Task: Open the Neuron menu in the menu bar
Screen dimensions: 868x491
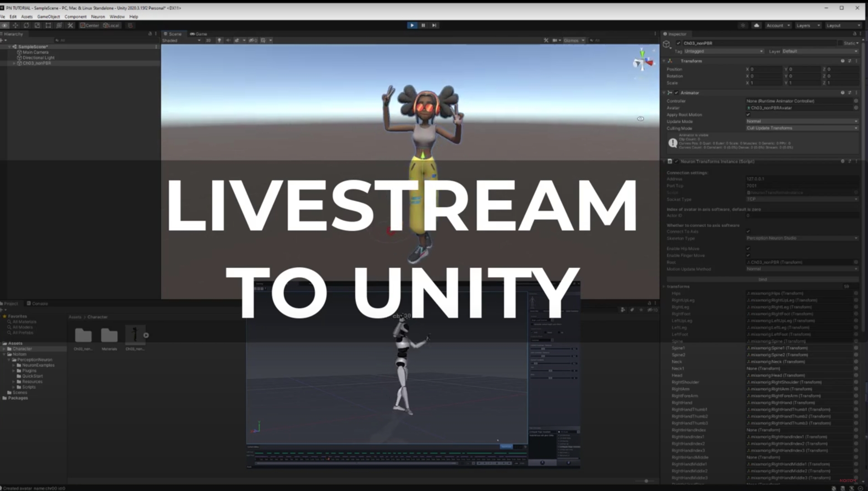Action: point(97,17)
